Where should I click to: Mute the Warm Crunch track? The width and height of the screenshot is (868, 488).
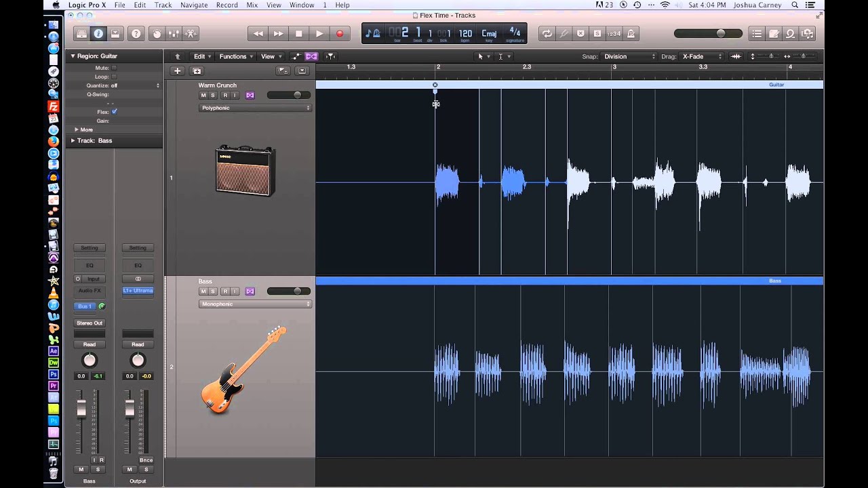[x=203, y=96]
